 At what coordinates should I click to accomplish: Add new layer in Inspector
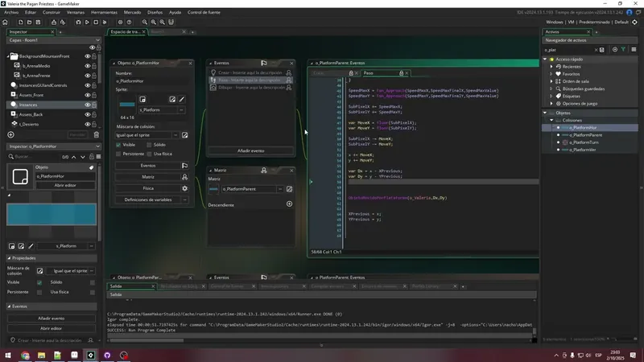10,134
